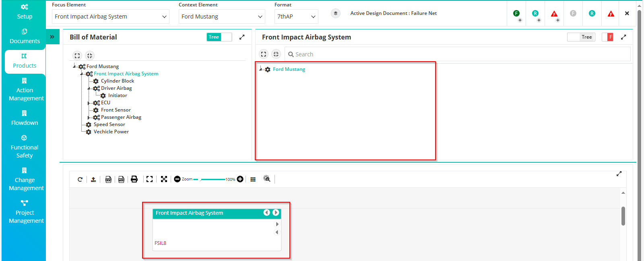Expand the sidebar with double-chevron button
This screenshot has height=261, width=644.
point(52,37)
